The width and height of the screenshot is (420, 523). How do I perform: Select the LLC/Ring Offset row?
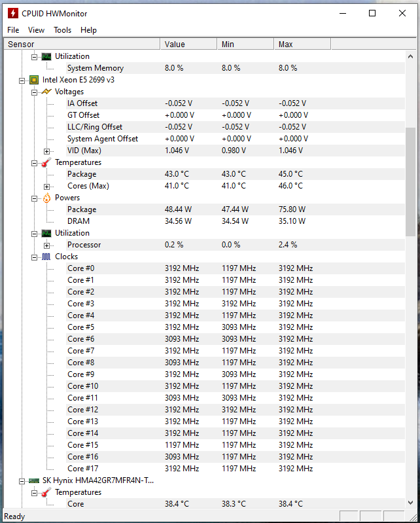tap(236, 127)
